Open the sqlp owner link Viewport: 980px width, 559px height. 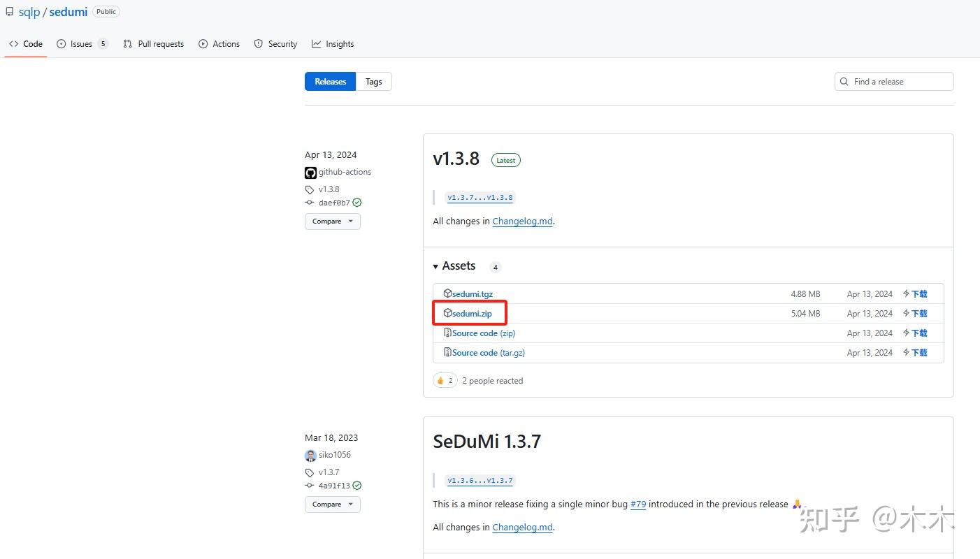(x=29, y=12)
